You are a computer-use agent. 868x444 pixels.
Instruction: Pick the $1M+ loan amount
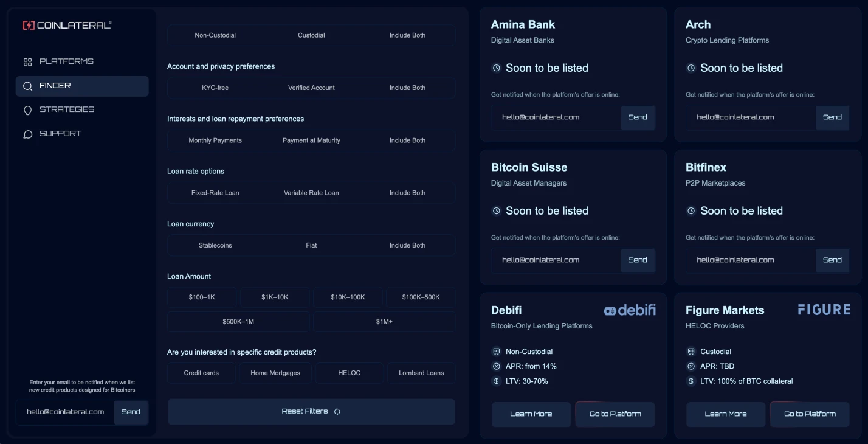384,322
